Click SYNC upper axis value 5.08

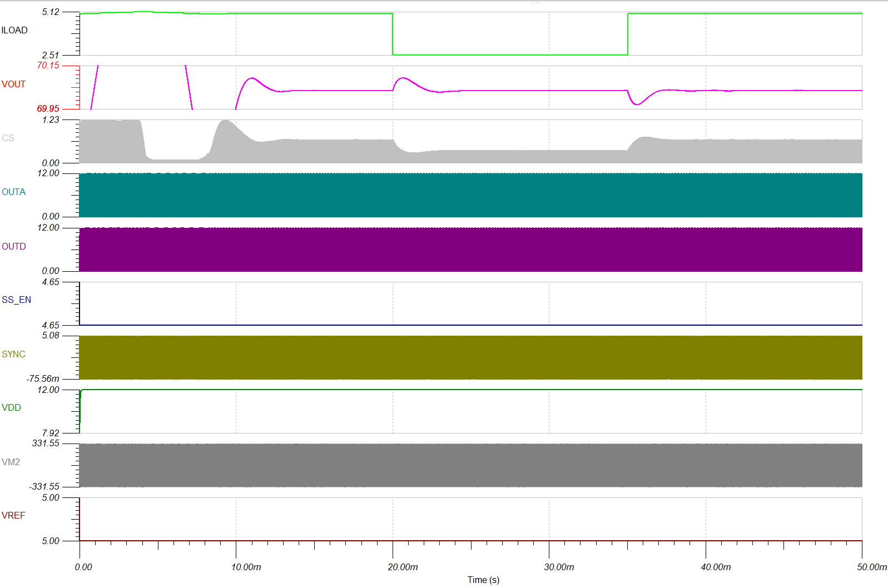tap(51, 335)
